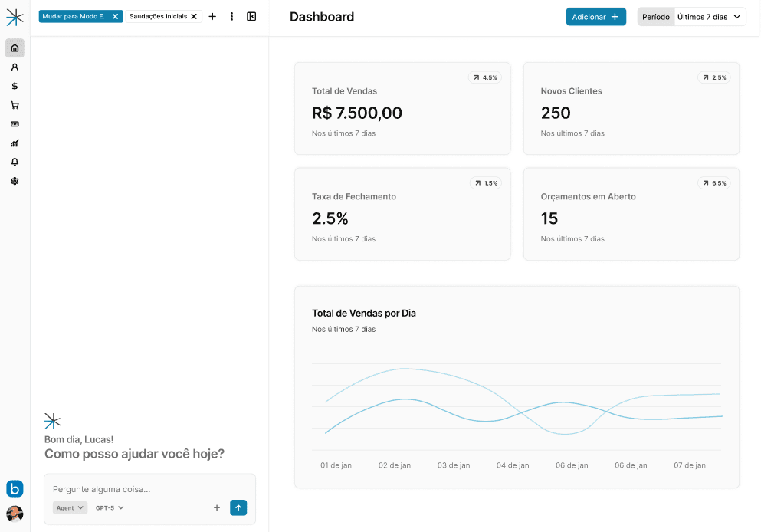The width and height of the screenshot is (761, 532).
Task: Expand the Agent selector dropdown
Action: (70, 507)
